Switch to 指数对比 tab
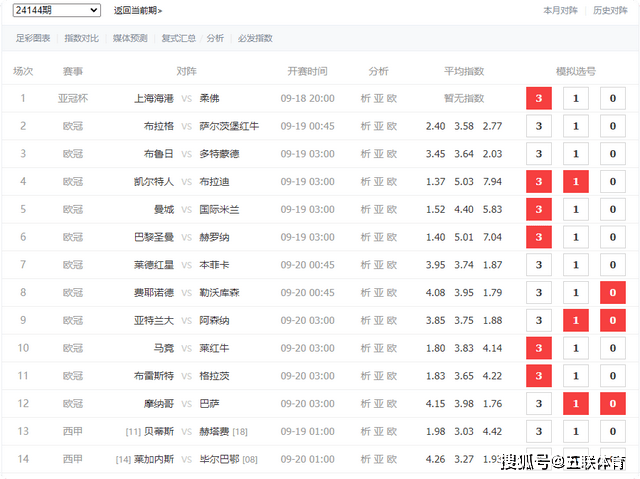 pyautogui.click(x=81, y=38)
